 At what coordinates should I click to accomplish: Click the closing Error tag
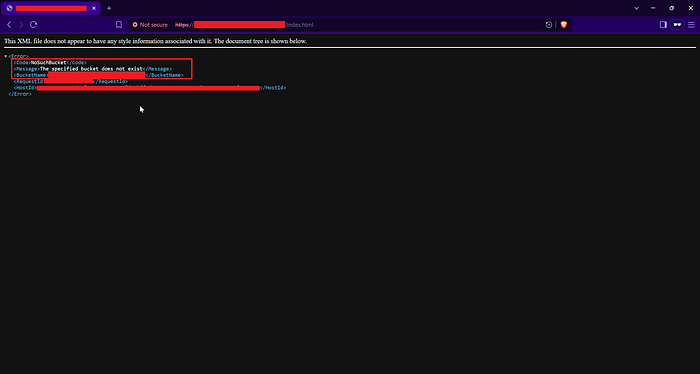[20, 94]
